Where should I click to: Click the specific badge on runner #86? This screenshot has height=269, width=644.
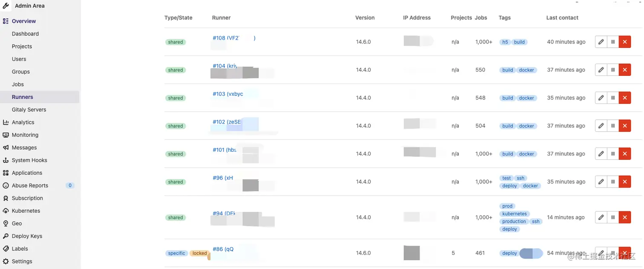pos(176,253)
